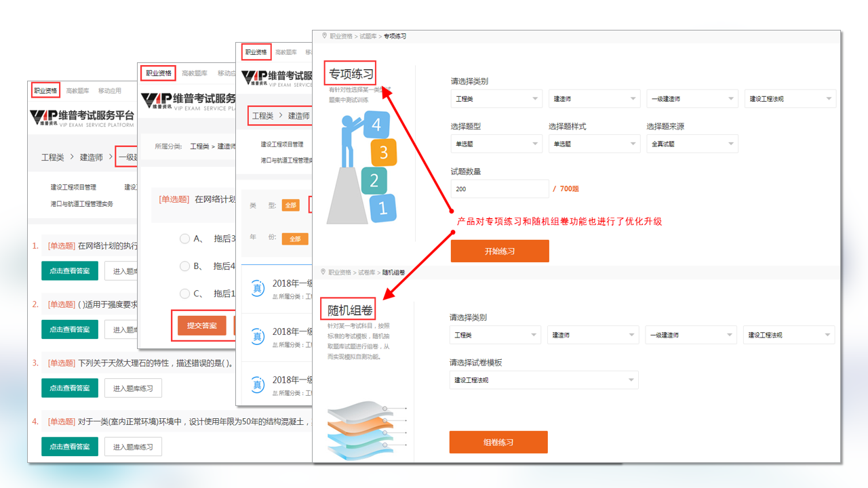868x488 pixels.
Task: Click the 真 badge on the first 2018 exam
Action: pyautogui.click(x=258, y=288)
